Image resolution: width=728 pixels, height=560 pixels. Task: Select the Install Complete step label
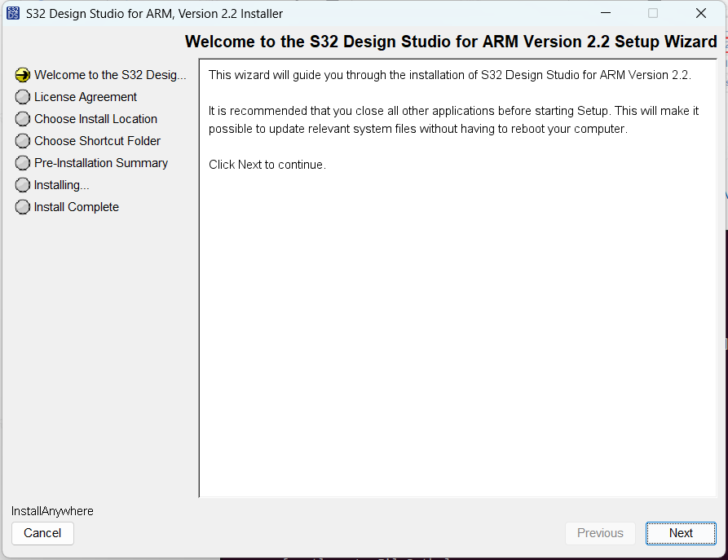[x=77, y=207]
